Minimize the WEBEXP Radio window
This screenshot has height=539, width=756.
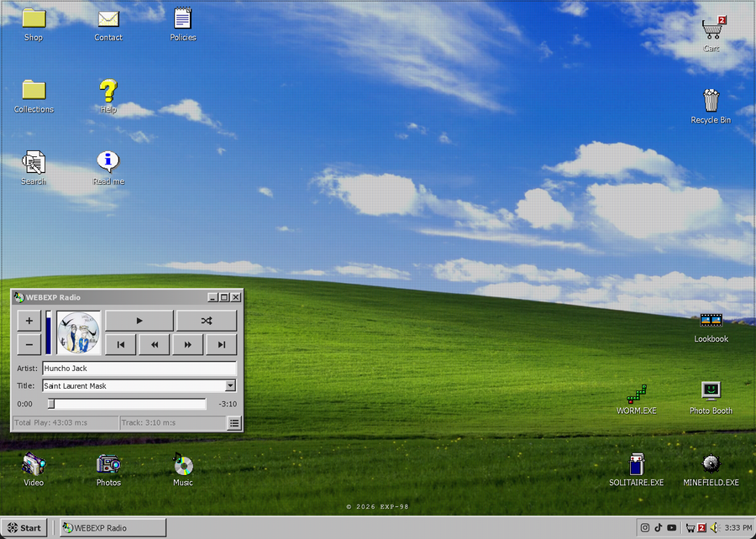(x=213, y=297)
